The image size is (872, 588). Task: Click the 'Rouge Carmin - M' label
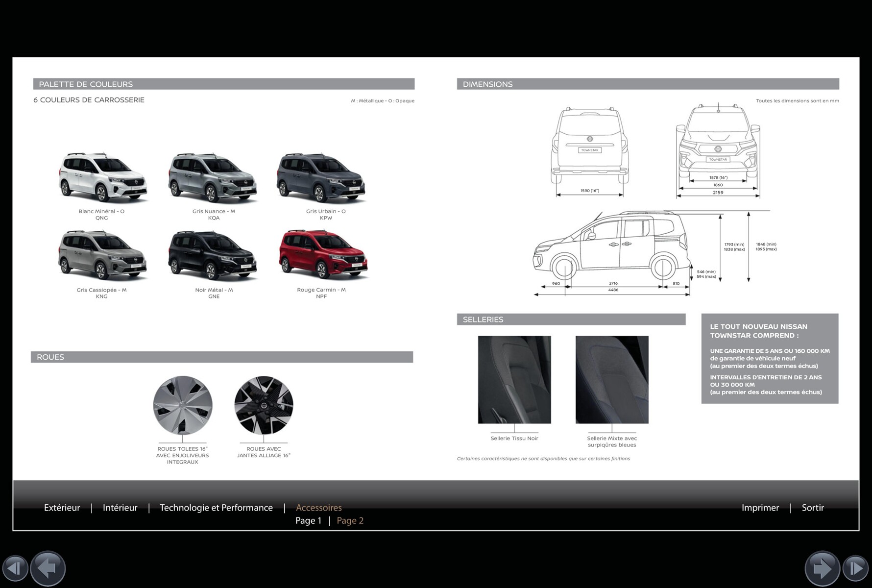click(321, 290)
